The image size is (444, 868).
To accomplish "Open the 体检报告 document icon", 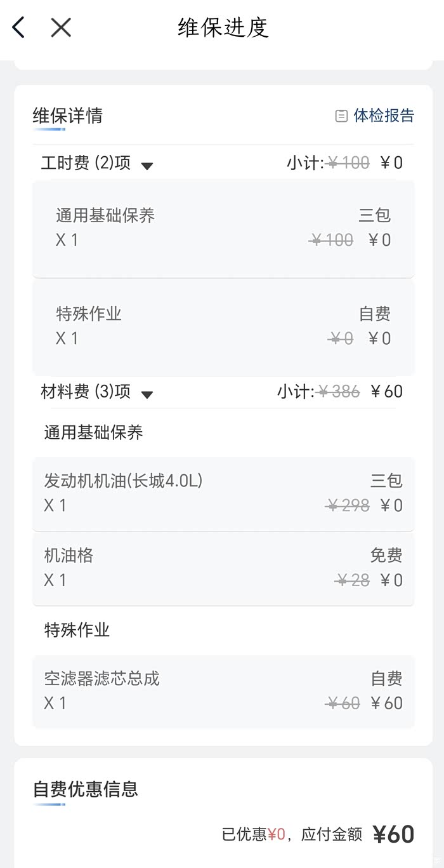I will pos(341,116).
